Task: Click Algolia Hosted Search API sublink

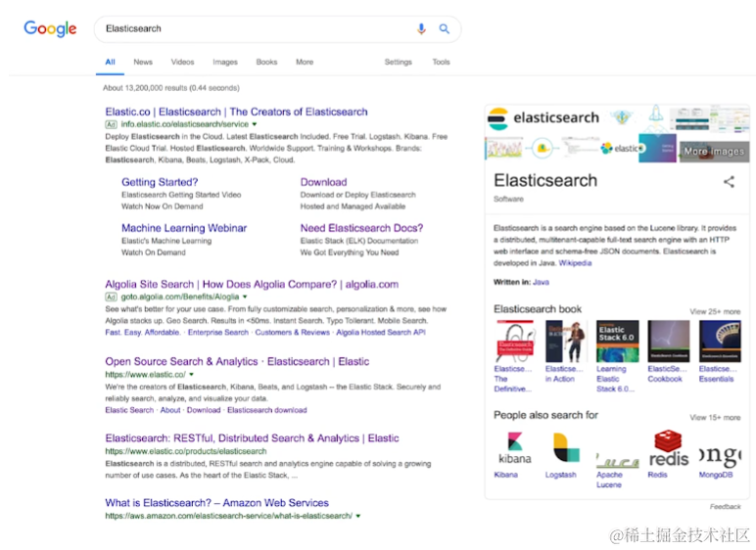Action: (381, 332)
